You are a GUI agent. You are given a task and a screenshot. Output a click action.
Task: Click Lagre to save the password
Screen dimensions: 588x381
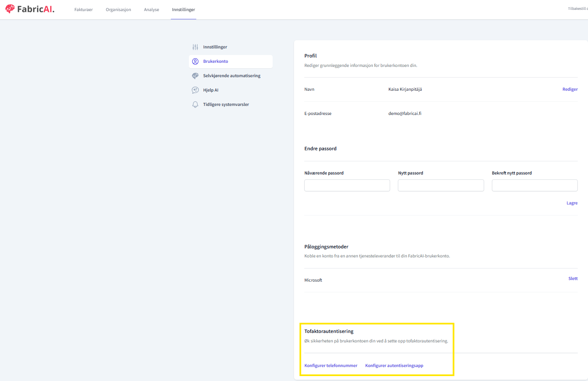click(572, 203)
